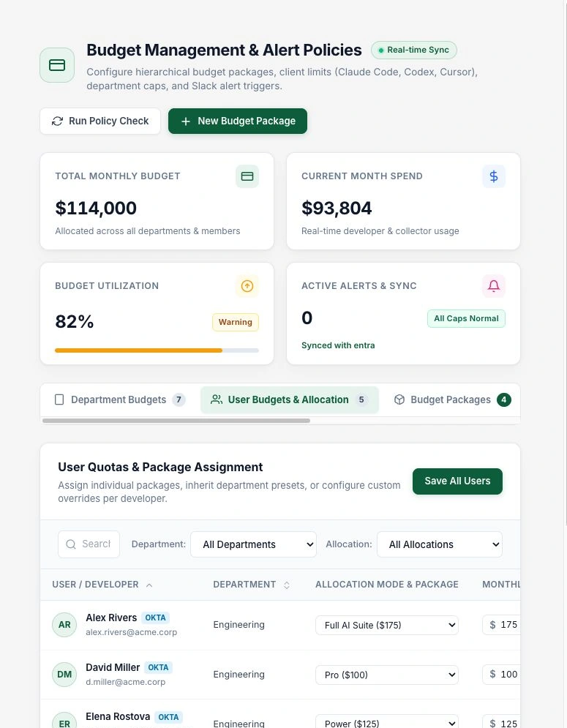Viewport: 567px width, 728px height.
Task: Click the 82% utilization value
Action: (75, 321)
